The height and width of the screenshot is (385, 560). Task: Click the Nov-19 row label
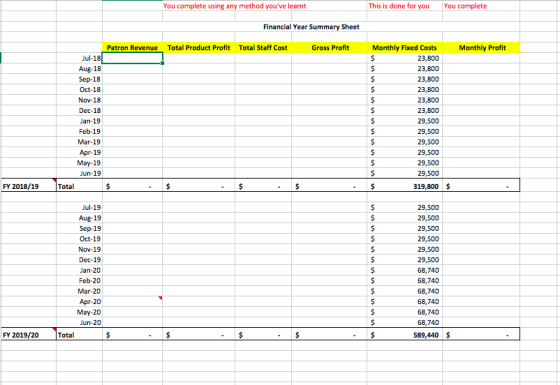(x=90, y=249)
